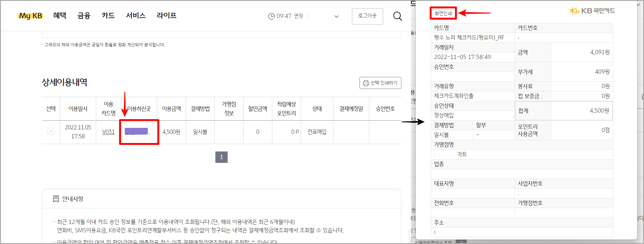Click the session timer clock icon

[x=271, y=16]
